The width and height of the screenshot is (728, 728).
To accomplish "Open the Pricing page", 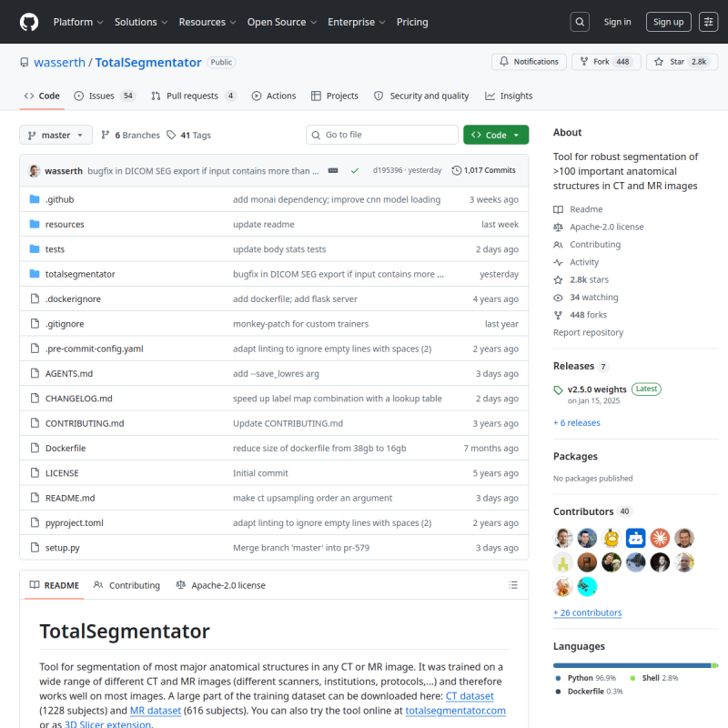I will (x=412, y=22).
